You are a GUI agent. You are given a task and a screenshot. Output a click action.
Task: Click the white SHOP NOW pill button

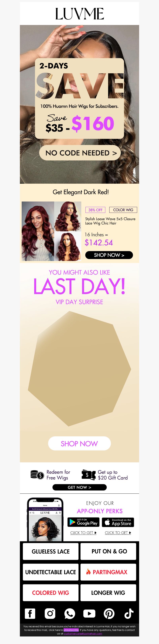(79, 443)
